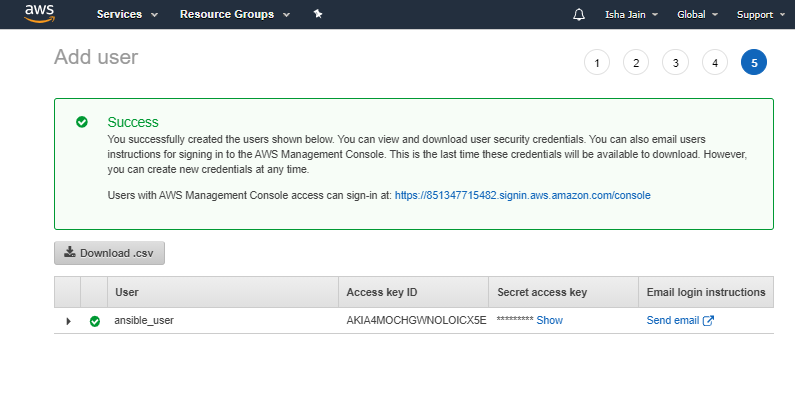This screenshot has width=795, height=393.
Task: Open the Global region menu
Action: [x=698, y=15]
